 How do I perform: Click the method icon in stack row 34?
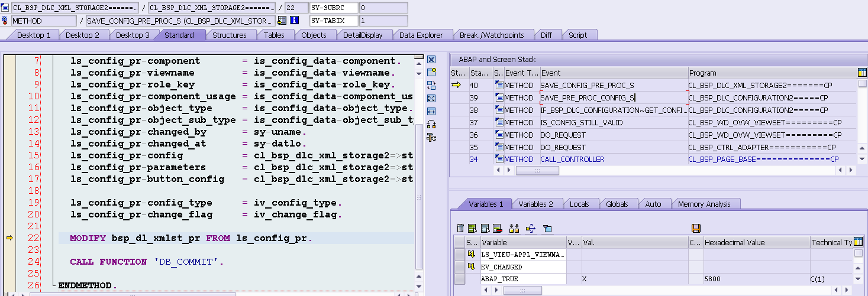click(x=499, y=159)
